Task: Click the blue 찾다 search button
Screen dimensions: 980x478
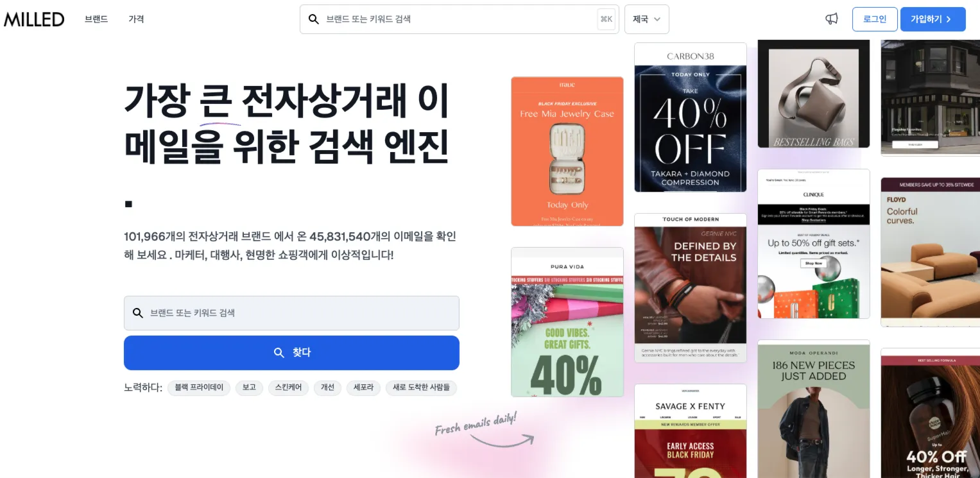Action: (x=291, y=353)
